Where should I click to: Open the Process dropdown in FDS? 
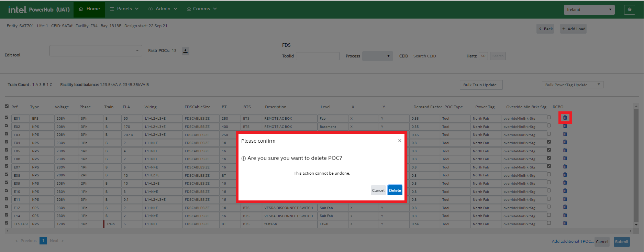coord(377,56)
